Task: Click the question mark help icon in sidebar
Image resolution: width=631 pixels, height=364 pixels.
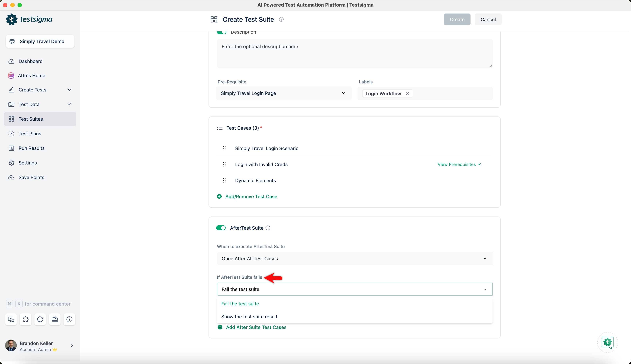Action: pyautogui.click(x=69, y=319)
